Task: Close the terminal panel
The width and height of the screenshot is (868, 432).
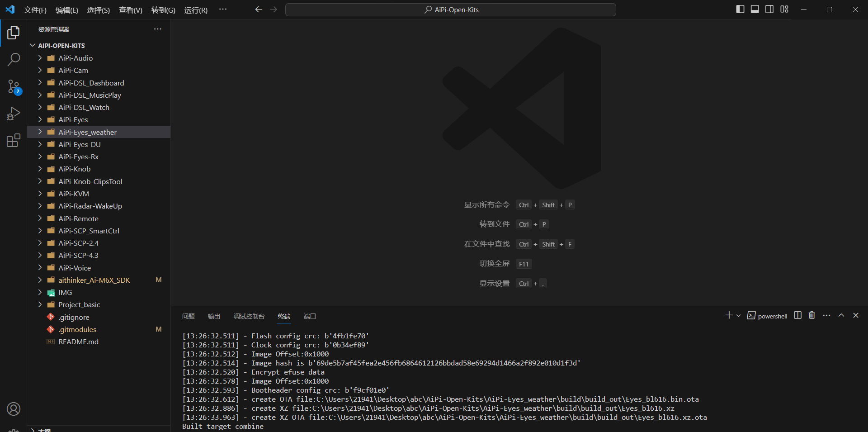Action: (856, 315)
